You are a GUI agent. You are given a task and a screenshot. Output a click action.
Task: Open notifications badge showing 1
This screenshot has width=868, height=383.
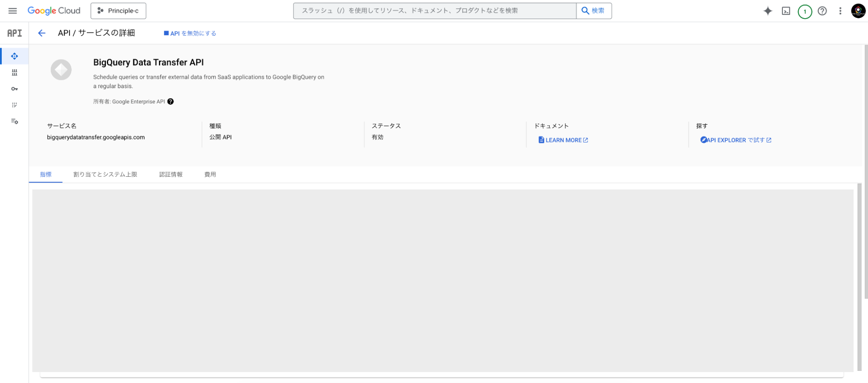click(x=805, y=11)
